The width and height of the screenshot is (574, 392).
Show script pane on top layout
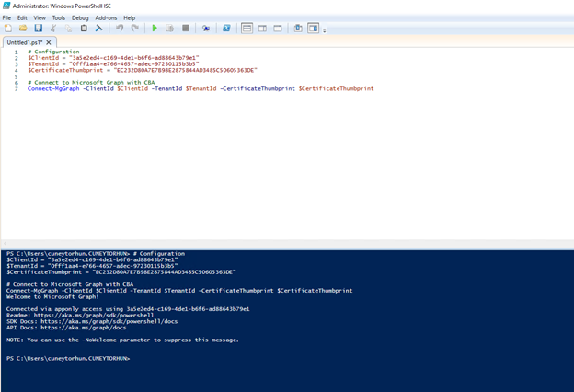point(247,29)
